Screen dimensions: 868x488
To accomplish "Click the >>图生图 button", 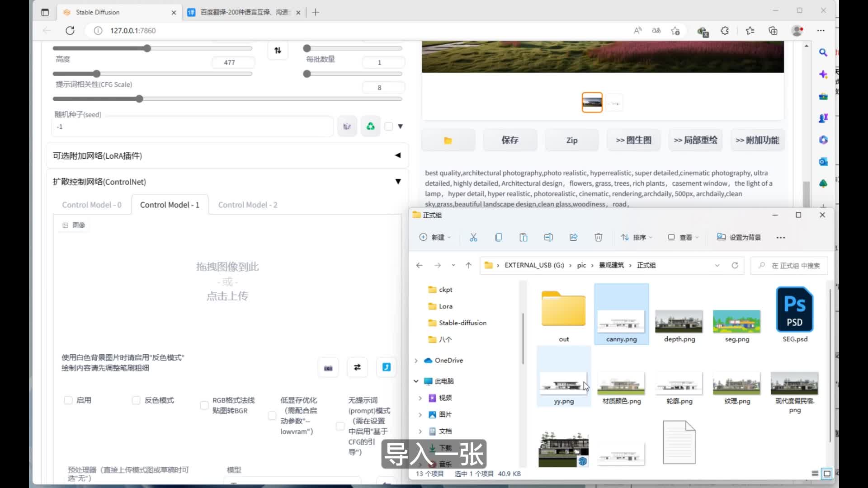I will pos(633,141).
